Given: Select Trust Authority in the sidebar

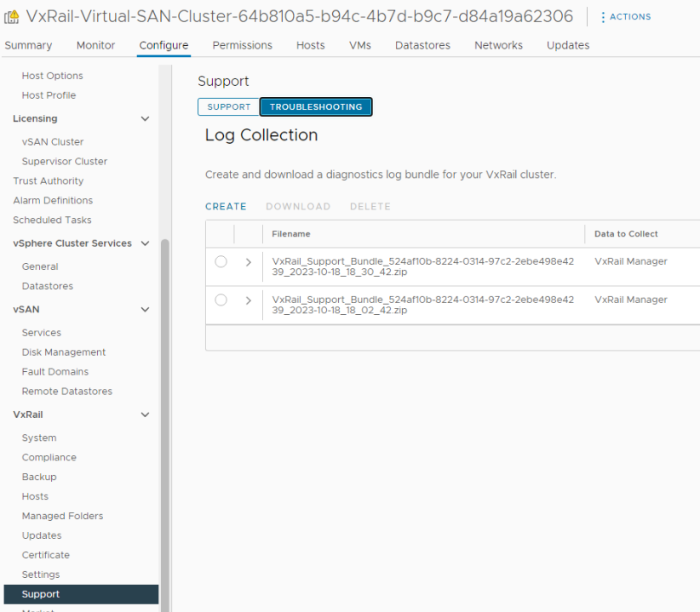Looking at the screenshot, I should (x=48, y=180).
